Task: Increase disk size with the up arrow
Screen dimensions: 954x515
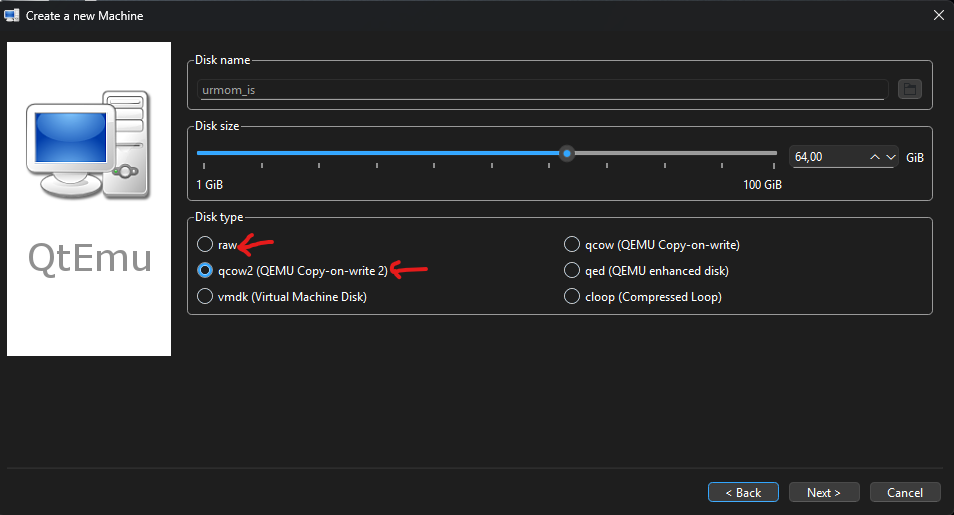Action: point(875,157)
